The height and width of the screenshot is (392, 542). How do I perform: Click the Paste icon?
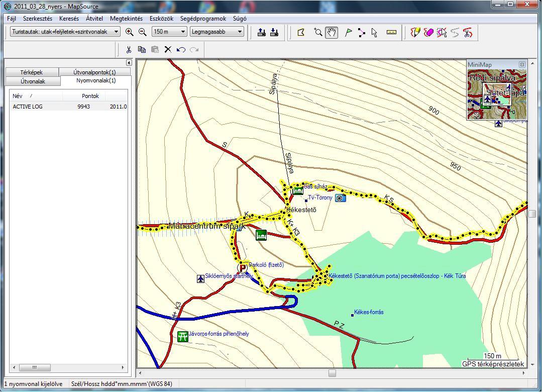[x=155, y=49]
